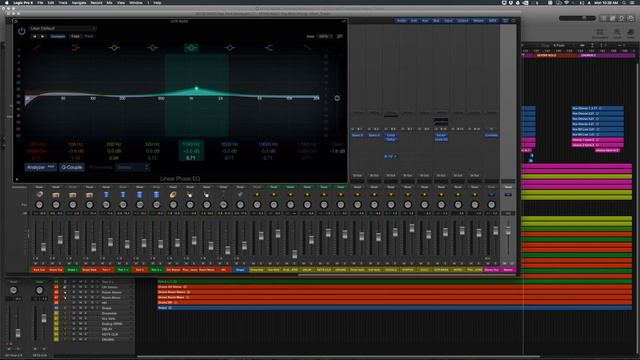The image size is (640, 360).
Task: Click the EQ master gain slider handle
Action: (337, 98)
